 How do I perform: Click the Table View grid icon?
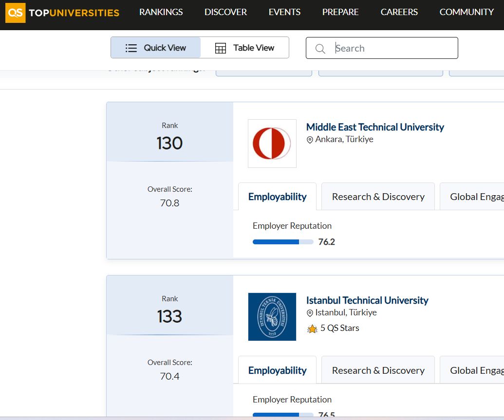(x=221, y=48)
